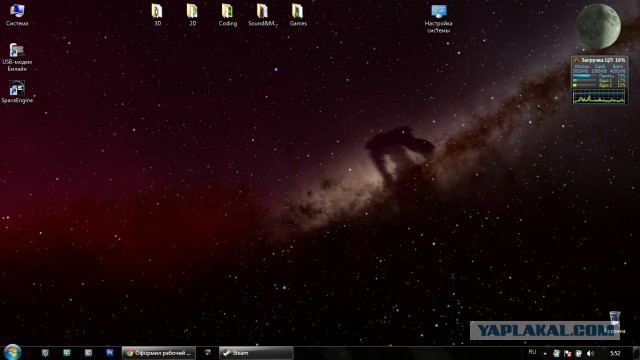Select the 2D folder on desktop

click(192, 15)
